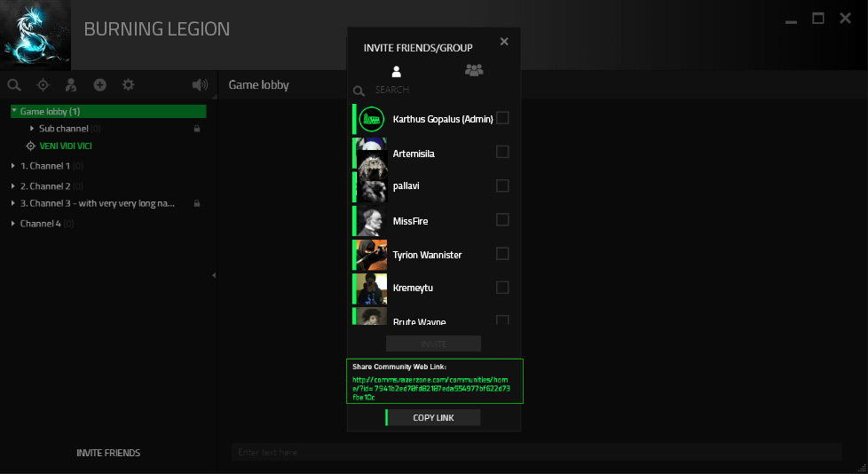Collapse the Game lobby channel
Viewport: 868px width, 474px height.
[14, 112]
